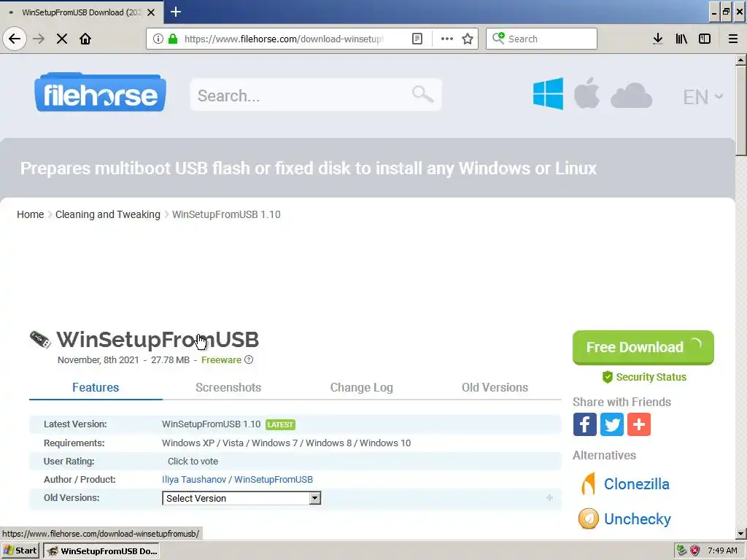This screenshot has width=747, height=560.
Task: Open Select Version dropdown
Action: point(241,498)
